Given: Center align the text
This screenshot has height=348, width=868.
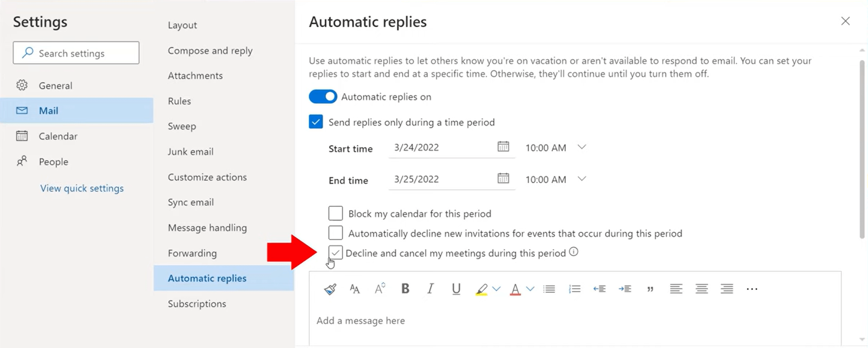Looking at the screenshot, I should tap(702, 289).
